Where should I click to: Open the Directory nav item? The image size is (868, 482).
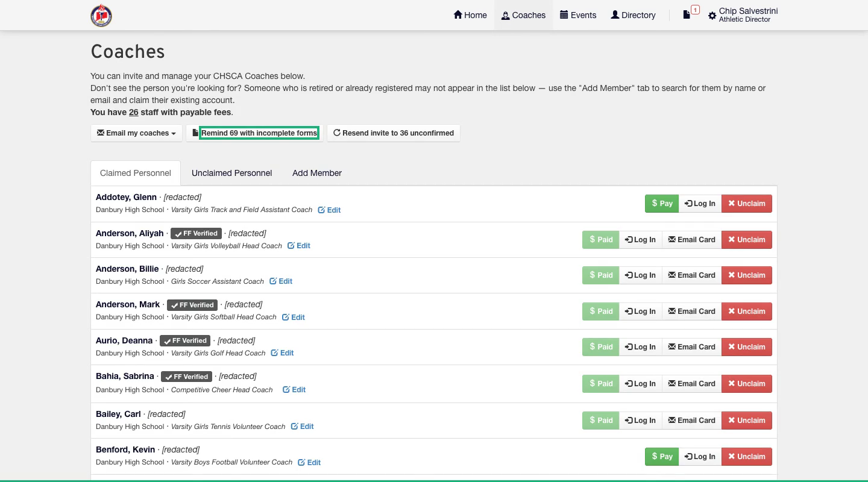633,15
